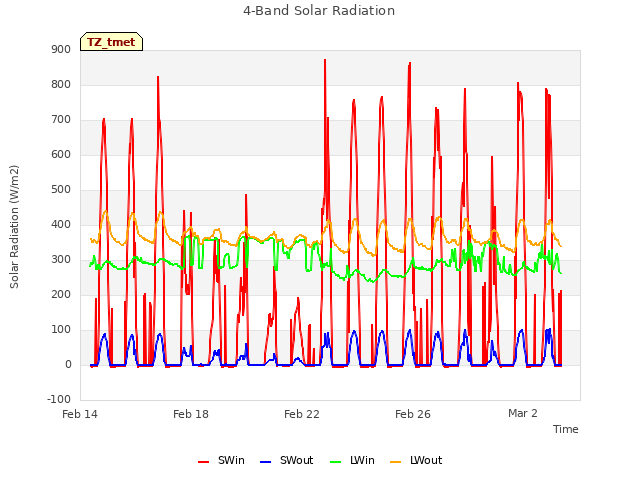This screenshot has width=640, height=480.
Task: Toggle the SWin series in legend
Action: point(221,460)
